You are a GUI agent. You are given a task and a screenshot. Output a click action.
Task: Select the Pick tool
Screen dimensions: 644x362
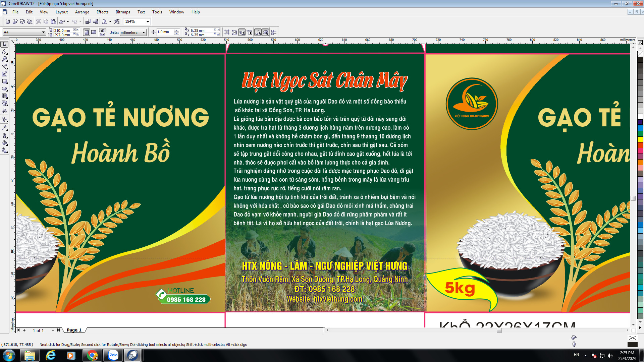click(x=4, y=45)
